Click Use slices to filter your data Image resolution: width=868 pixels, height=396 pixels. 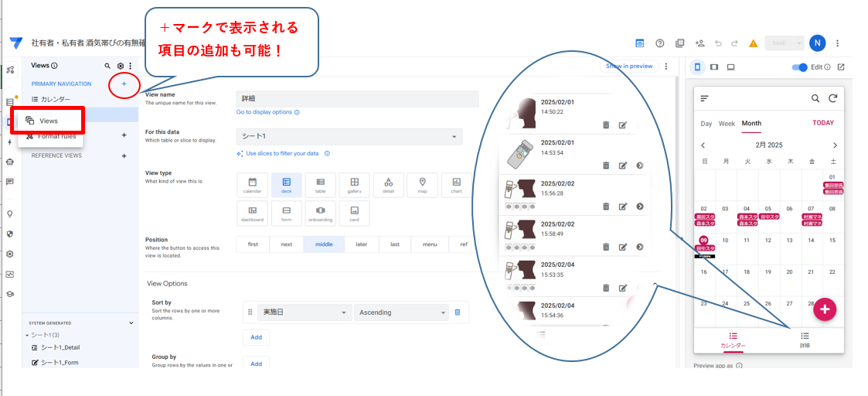282,153
